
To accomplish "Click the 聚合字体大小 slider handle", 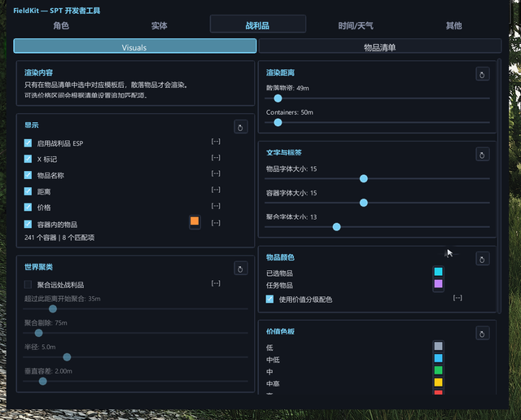I will tap(336, 227).
